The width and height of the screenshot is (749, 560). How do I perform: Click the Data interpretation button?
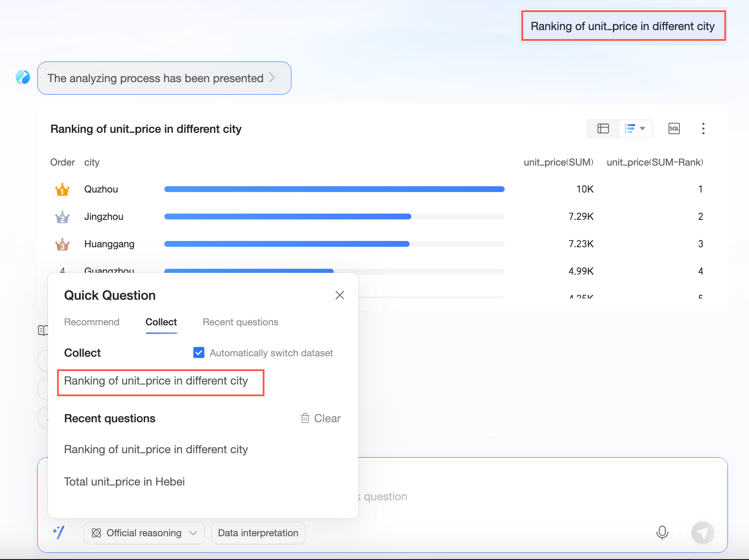point(258,533)
